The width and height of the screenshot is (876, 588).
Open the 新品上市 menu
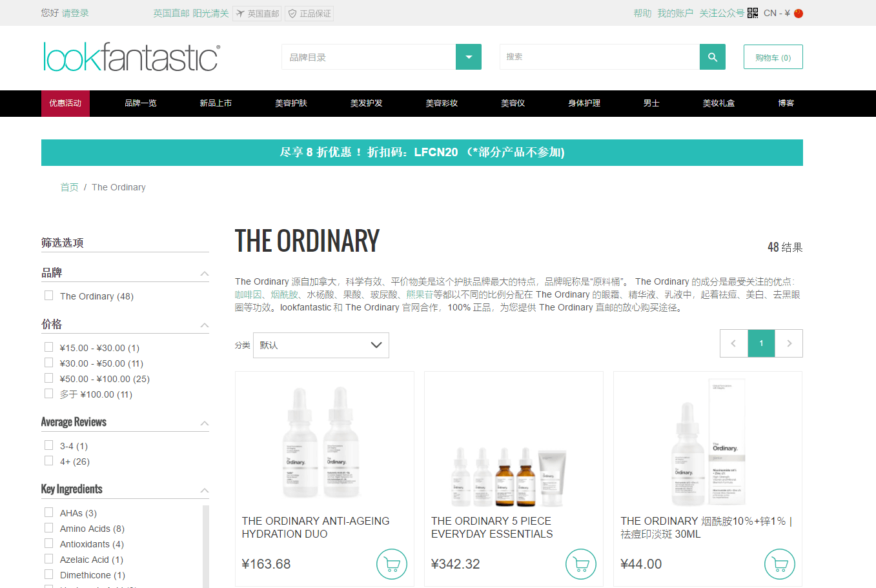pyautogui.click(x=216, y=103)
